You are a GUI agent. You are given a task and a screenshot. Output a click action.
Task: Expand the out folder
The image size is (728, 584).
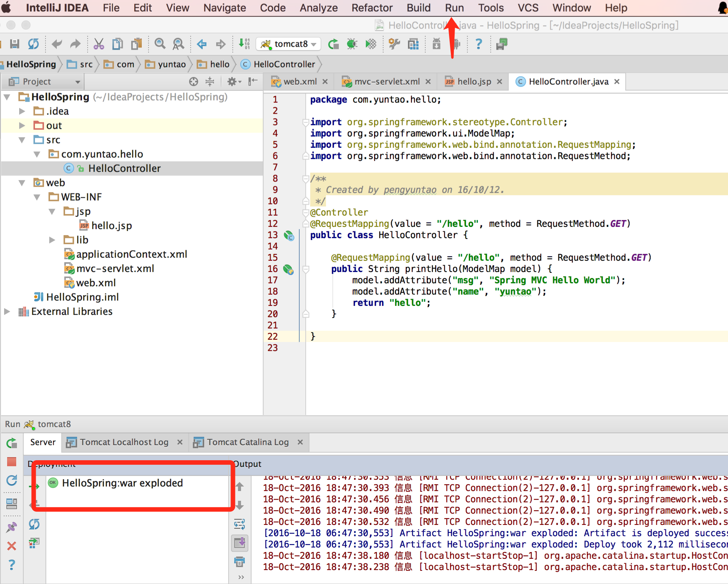point(22,126)
